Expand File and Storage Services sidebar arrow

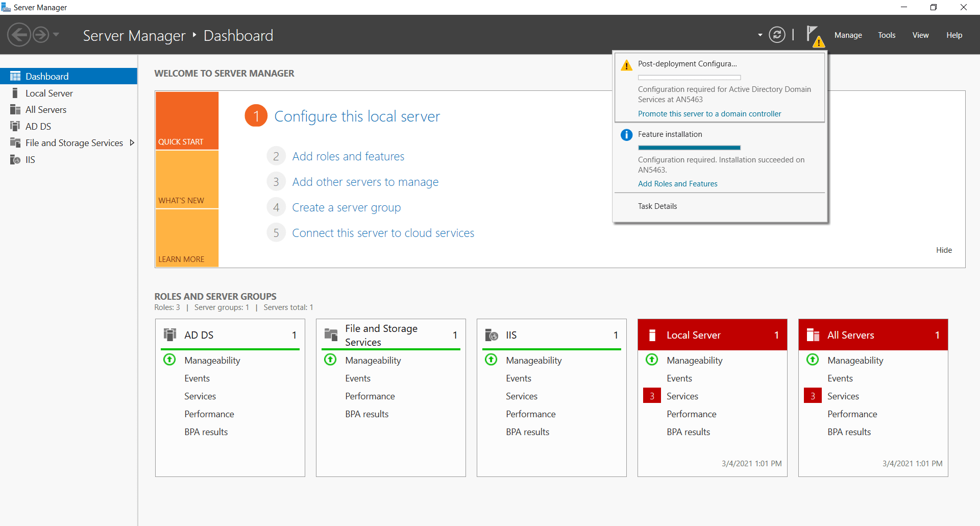pos(132,143)
